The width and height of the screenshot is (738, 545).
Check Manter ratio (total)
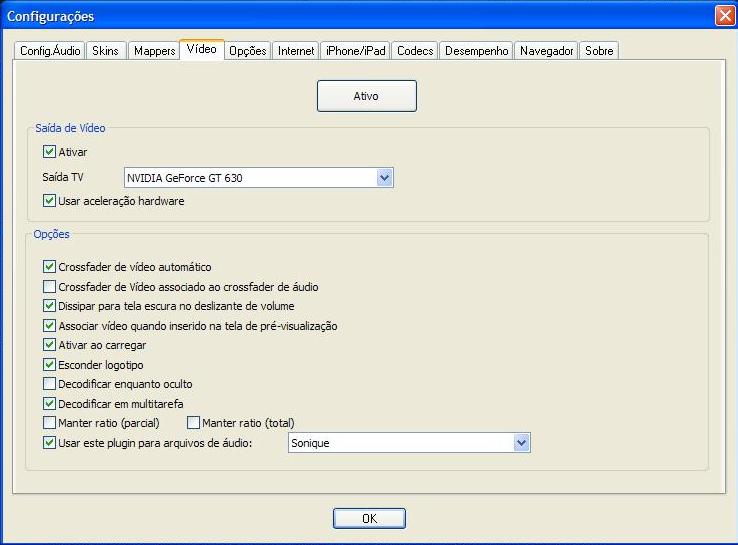pos(193,423)
